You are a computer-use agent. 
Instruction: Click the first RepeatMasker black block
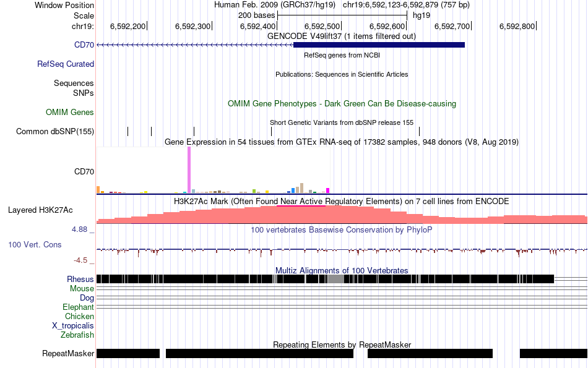click(x=128, y=353)
